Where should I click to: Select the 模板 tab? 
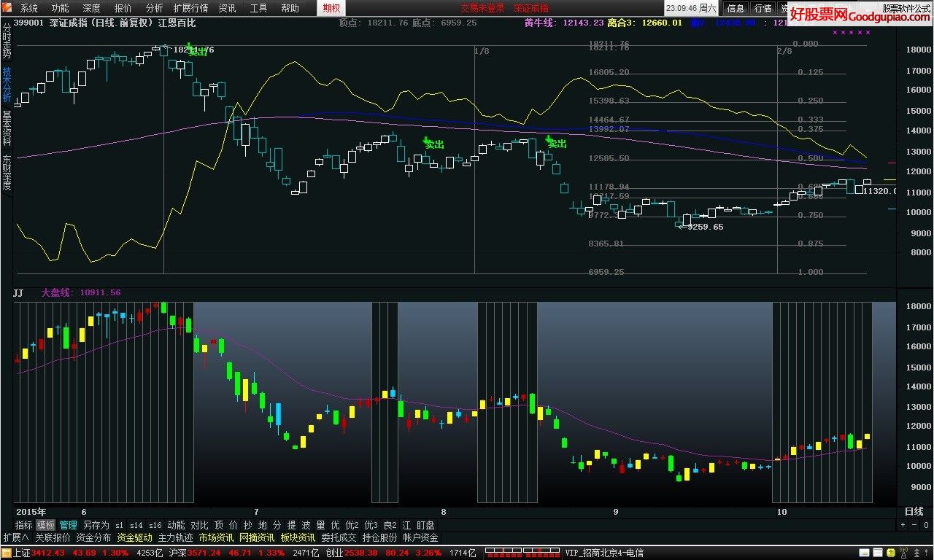click(x=46, y=525)
